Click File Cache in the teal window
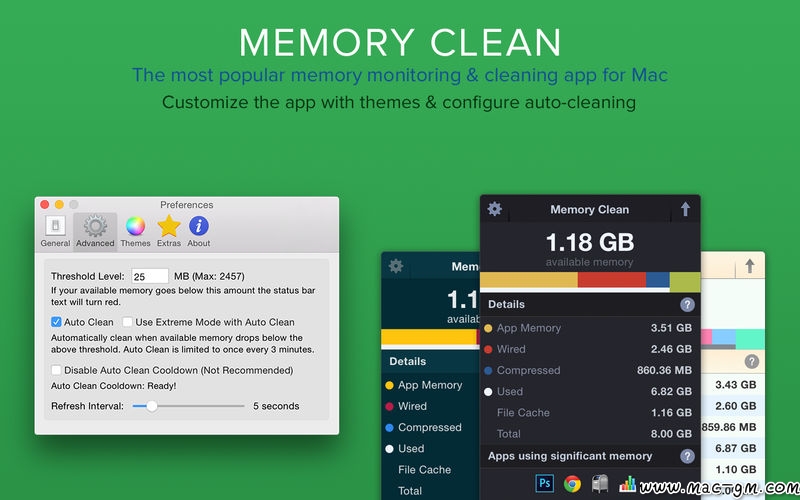The image size is (800, 500). tap(424, 470)
